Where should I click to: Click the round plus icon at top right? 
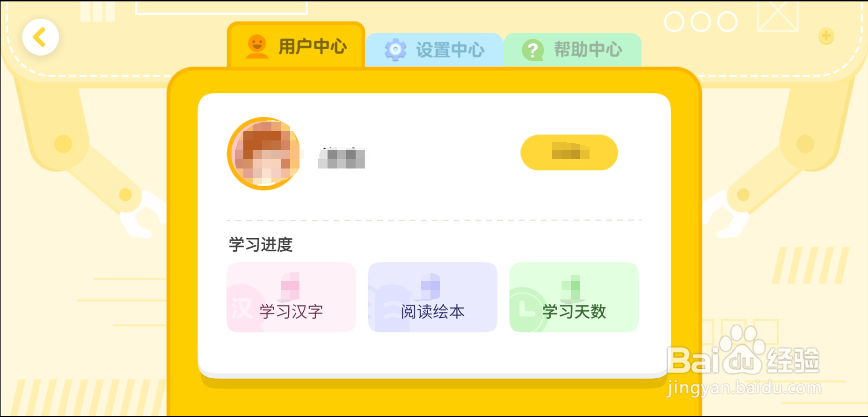[826, 36]
